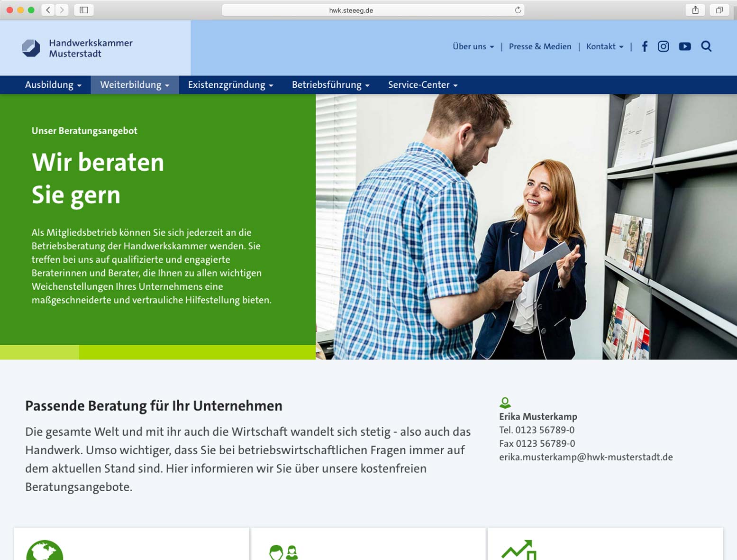Open the Ausbildung dropdown menu
This screenshot has width=737, height=560.
click(53, 85)
